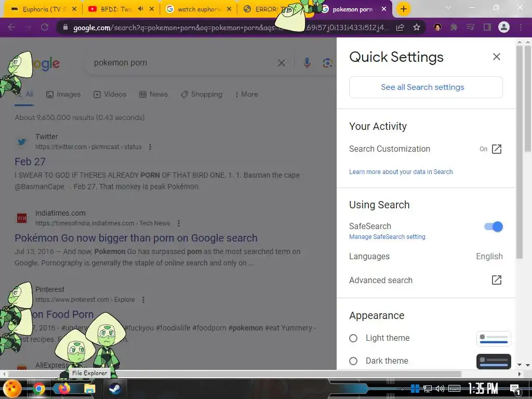
Task: Clear the Google search box
Action: coord(281,63)
